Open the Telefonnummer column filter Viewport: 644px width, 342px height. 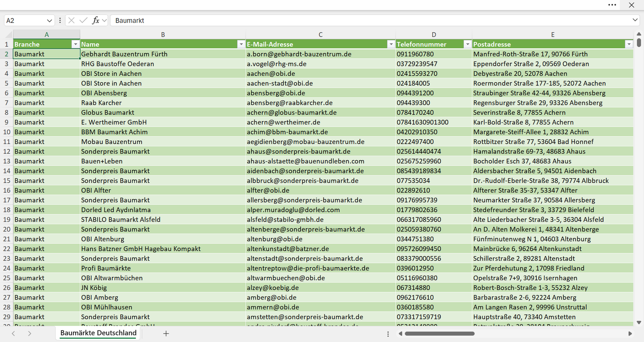coord(467,44)
